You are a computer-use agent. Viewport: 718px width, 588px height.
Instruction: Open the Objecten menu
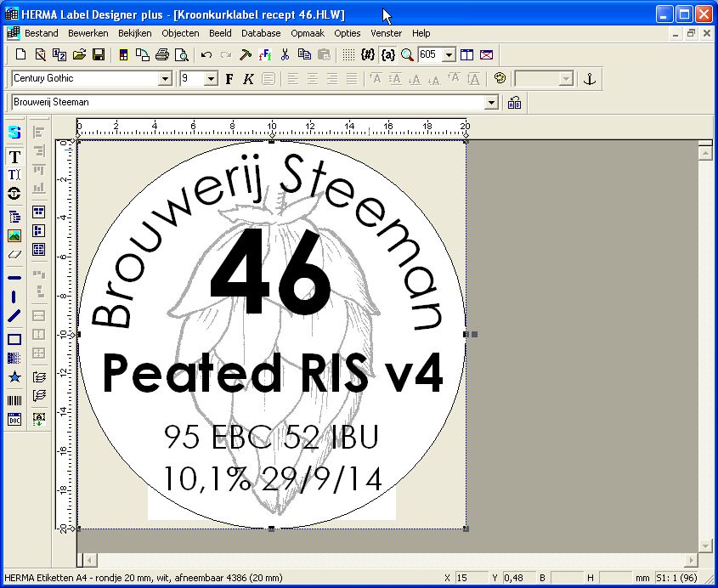180,33
